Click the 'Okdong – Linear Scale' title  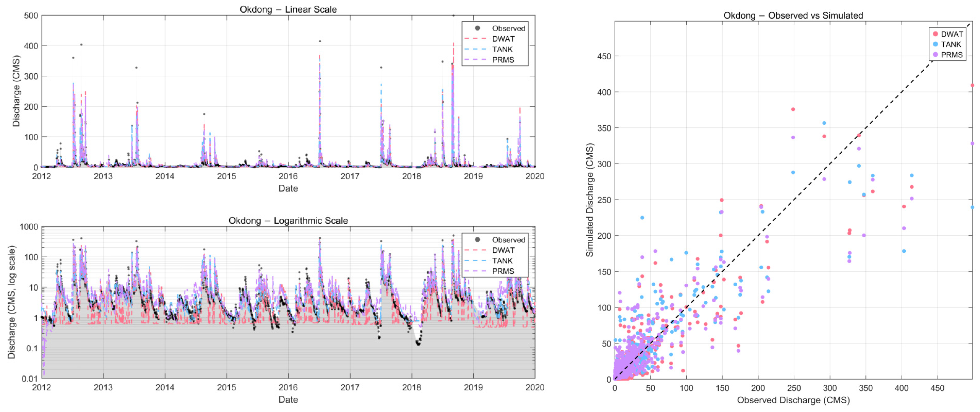pyautogui.click(x=288, y=9)
